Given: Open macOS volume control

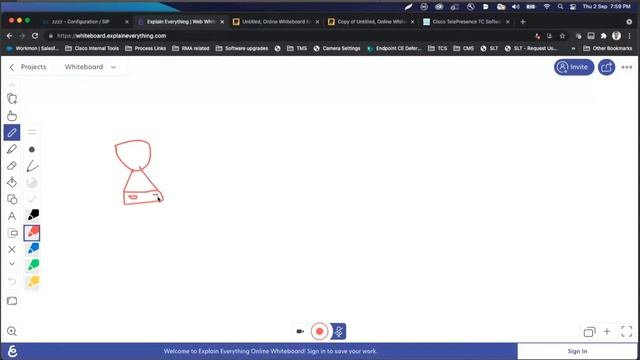Looking at the screenshot, I should point(516,7).
